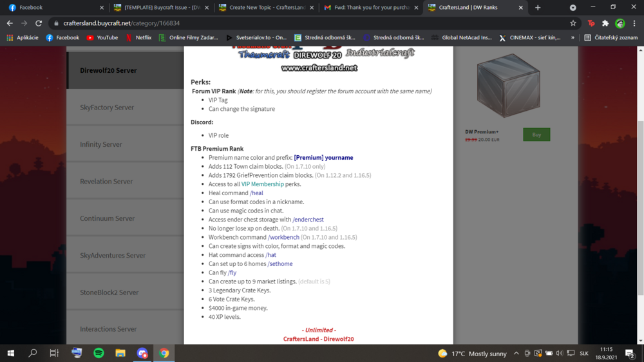Open the Online Filmy Zadarmo bookmark
Screen dimensions: 644x362
(189, 37)
